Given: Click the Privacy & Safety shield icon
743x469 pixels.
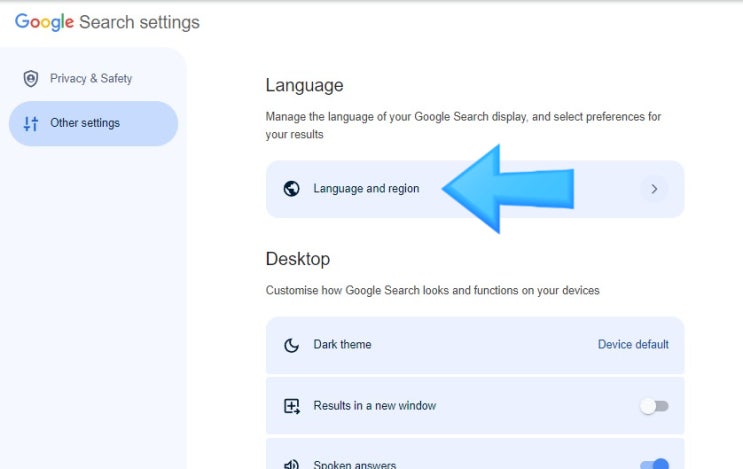Looking at the screenshot, I should tap(31, 79).
